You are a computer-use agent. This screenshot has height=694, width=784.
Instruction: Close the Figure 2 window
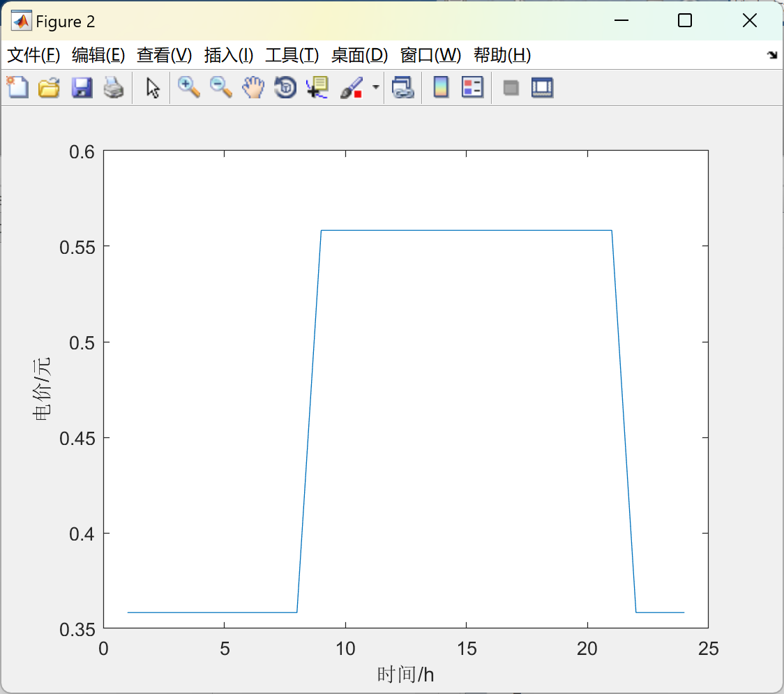tap(750, 20)
